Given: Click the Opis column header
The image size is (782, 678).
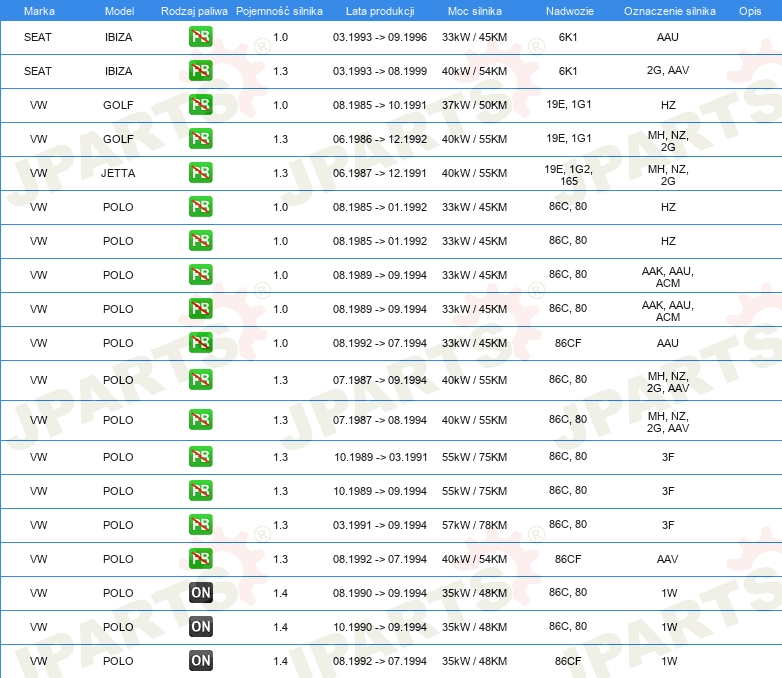Looking at the screenshot, I should 749,10.
